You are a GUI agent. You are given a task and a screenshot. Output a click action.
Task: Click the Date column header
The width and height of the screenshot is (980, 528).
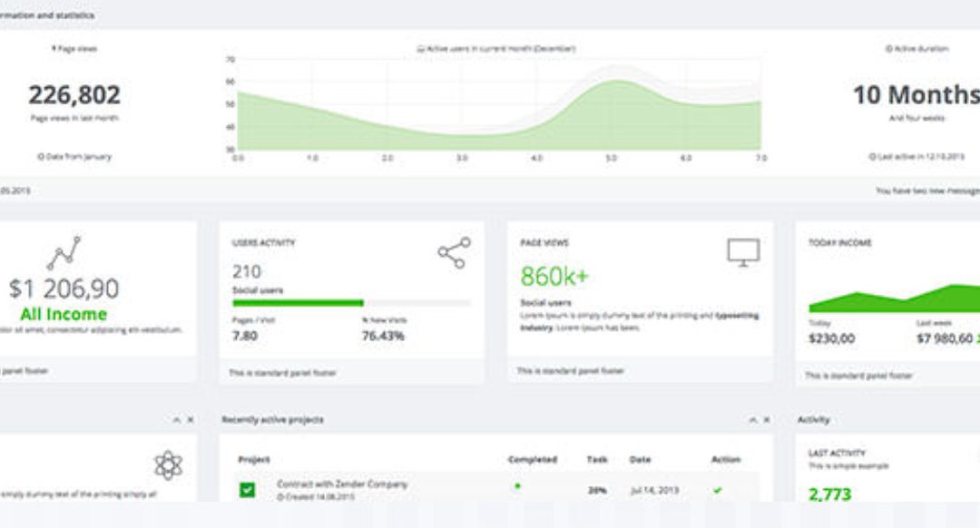tap(640, 460)
